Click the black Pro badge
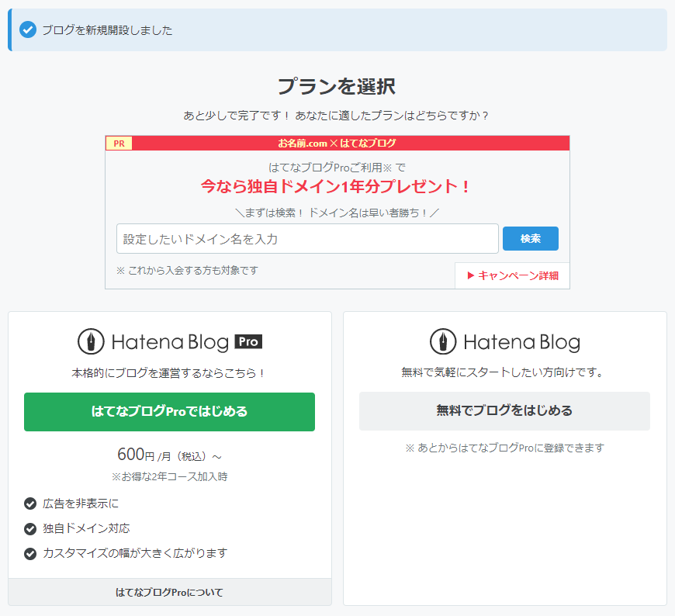 coord(248,342)
